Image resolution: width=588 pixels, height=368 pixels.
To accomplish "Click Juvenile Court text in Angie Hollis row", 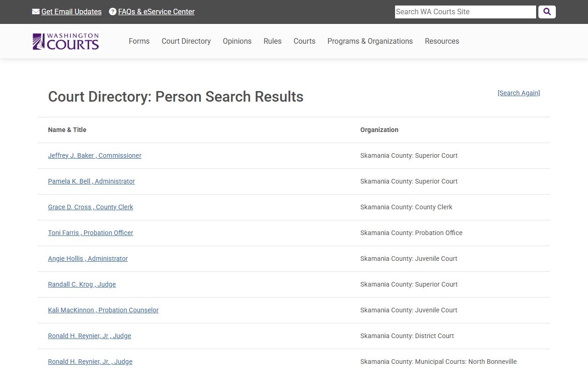I will pos(436,259).
